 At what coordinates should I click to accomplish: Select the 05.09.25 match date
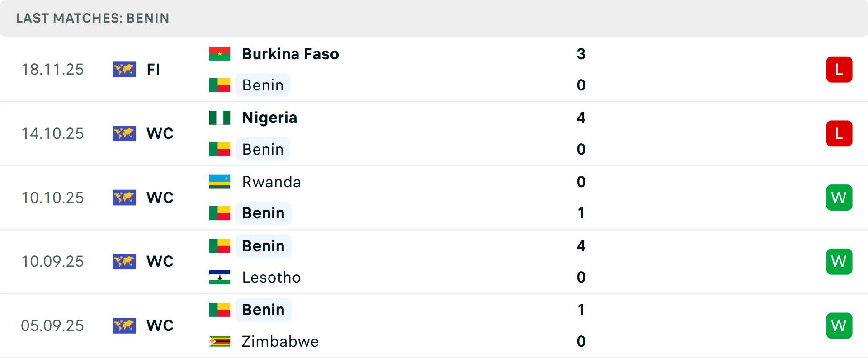(x=52, y=325)
